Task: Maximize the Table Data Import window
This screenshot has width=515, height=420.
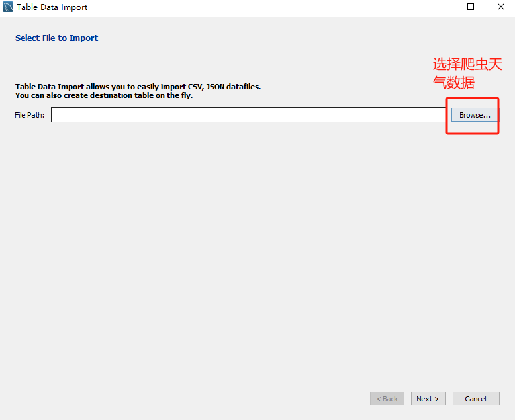Action: [471, 7]
